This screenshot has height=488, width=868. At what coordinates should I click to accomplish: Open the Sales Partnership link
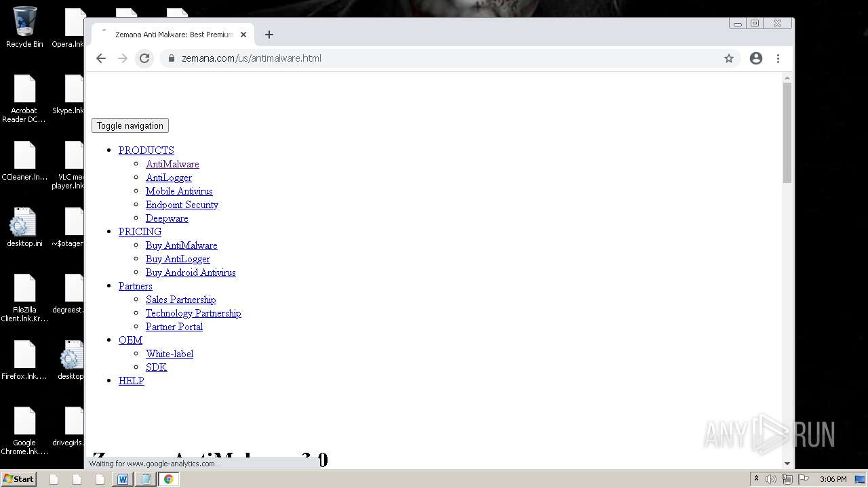pos(181,300)
